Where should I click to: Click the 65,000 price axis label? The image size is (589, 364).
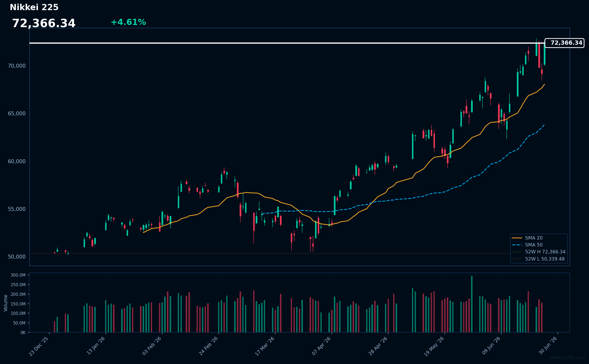click(17, 114)
